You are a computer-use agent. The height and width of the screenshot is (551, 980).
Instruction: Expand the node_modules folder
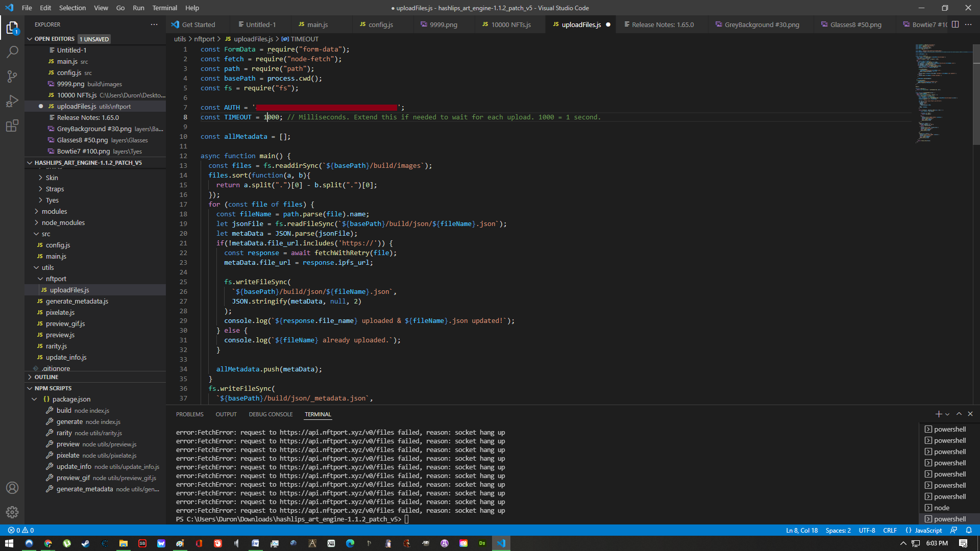[63, 222]
